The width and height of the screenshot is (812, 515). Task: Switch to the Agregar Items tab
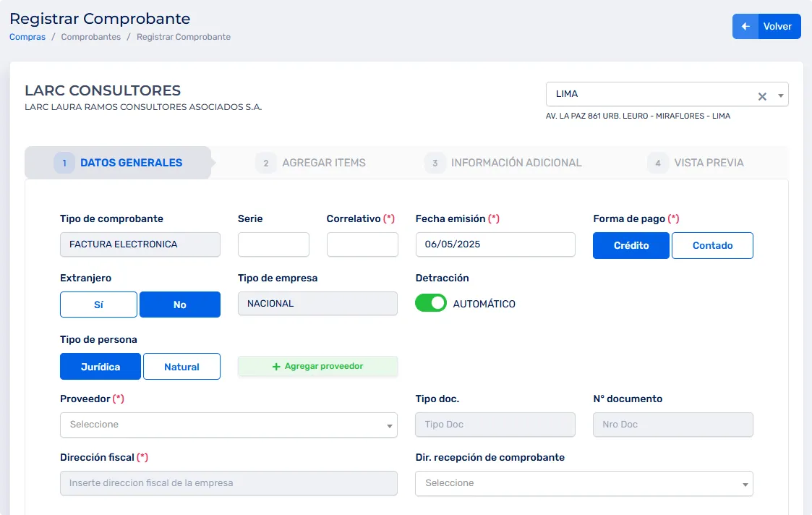tap(323, 163)
